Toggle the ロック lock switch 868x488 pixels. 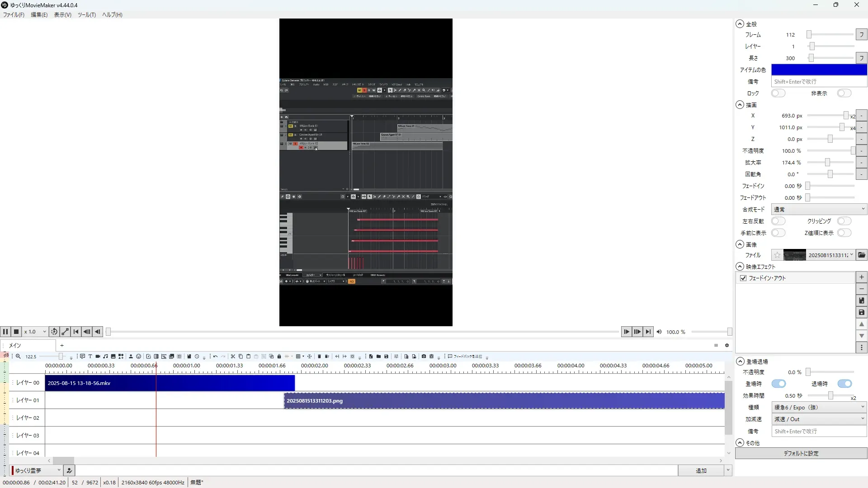[x=778, y=93]
